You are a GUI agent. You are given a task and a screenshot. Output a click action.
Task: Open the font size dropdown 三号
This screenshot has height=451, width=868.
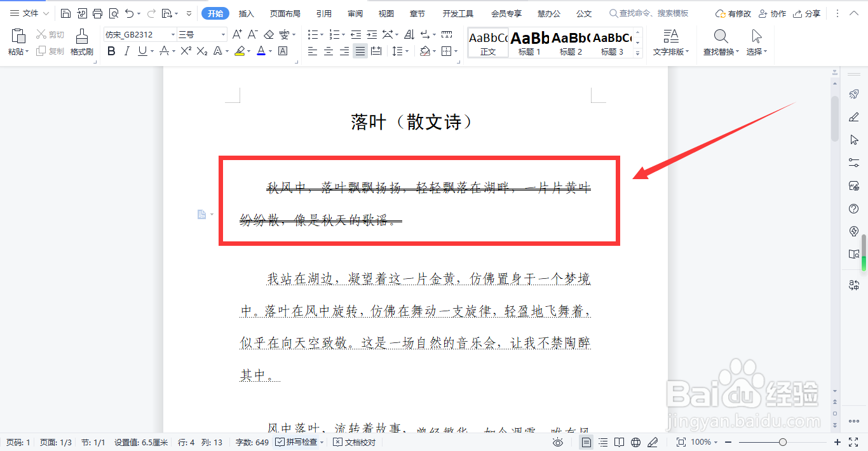pos(223,34)
